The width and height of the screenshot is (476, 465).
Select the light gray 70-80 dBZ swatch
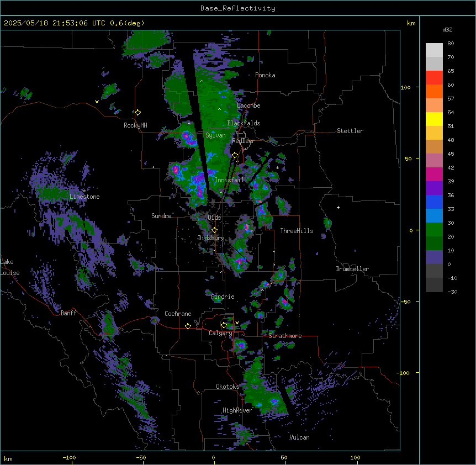434,50
